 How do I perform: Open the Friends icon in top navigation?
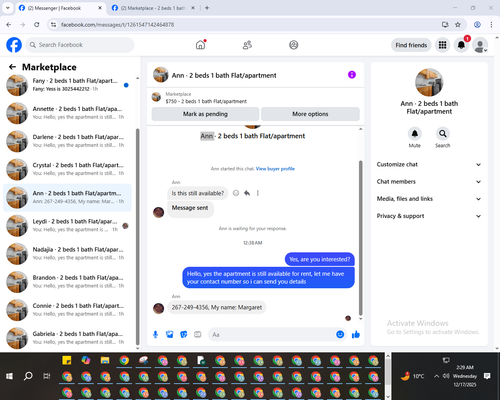pyautogui.click(x=247, y=45)
